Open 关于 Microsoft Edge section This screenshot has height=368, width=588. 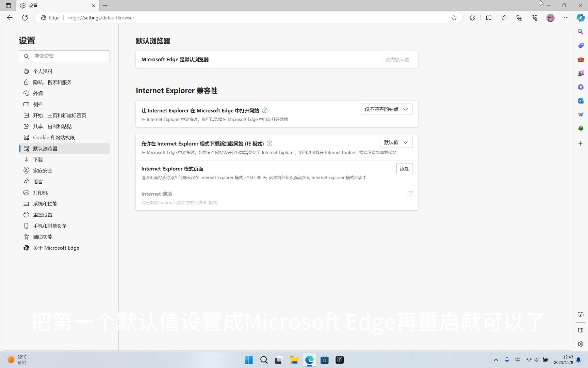[64, 248]
